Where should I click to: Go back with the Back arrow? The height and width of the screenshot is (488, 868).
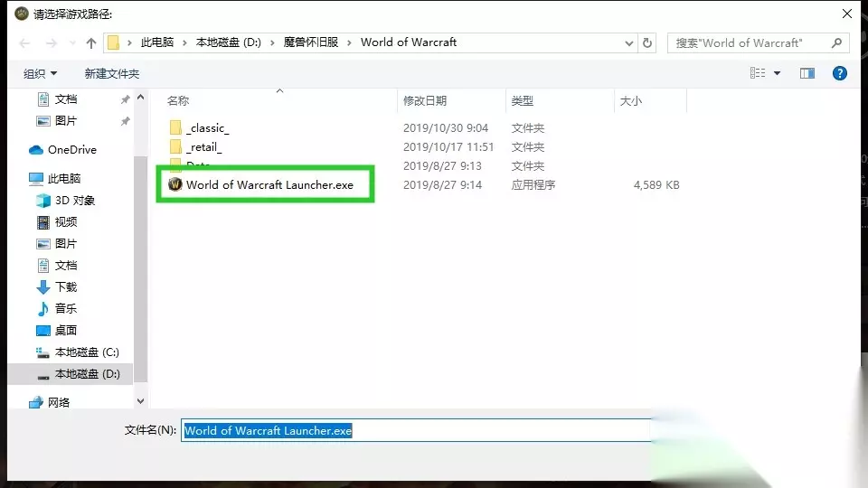click(24, 43)
